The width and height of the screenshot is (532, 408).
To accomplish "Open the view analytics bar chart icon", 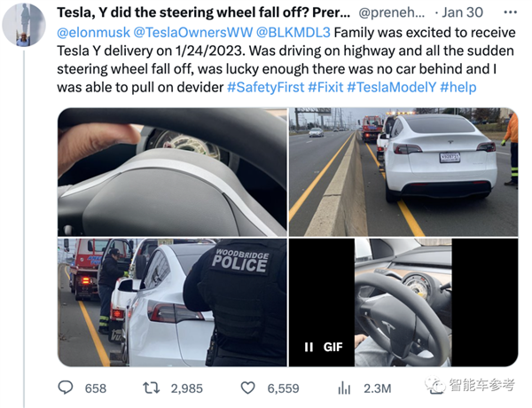I will pos(344,388).
